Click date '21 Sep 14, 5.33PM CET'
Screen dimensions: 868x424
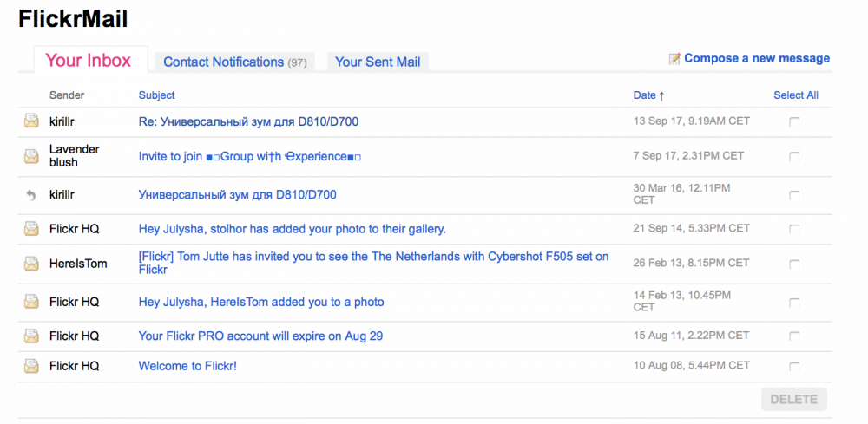tap(692, 228)
